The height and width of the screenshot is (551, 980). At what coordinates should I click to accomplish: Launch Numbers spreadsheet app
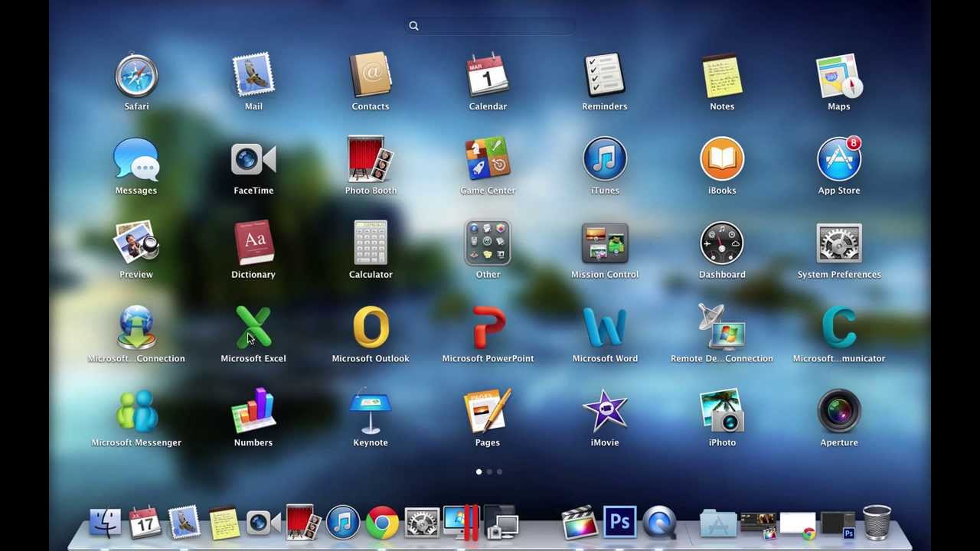(x=253, y=412)
